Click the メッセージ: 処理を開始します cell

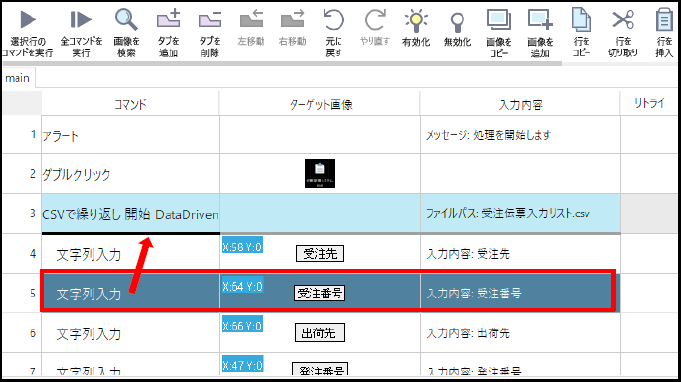[x=520, y=135]
